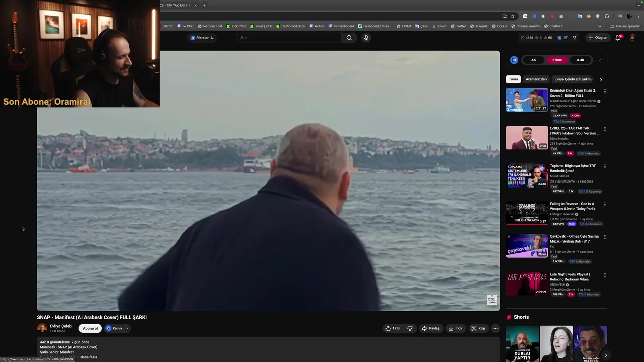The width and height of the screenshot is (644, 362).
Task: Expand vidIQ stats panel chevron
Action: pos(599,60)
